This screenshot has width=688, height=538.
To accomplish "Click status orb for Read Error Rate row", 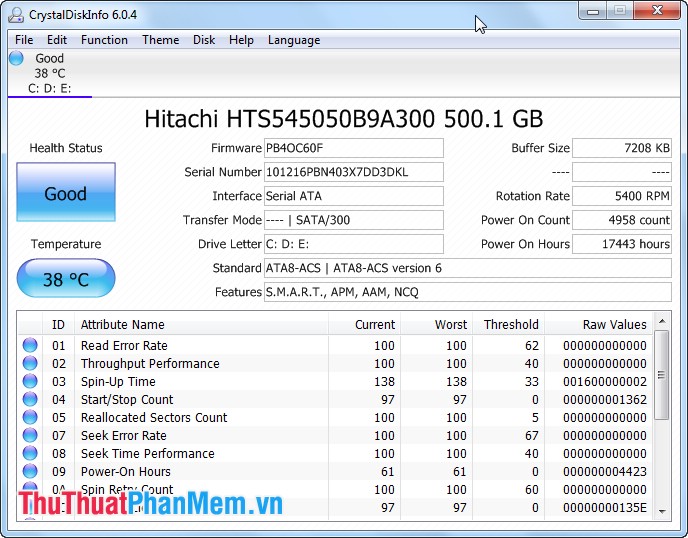I will point(30,345).
